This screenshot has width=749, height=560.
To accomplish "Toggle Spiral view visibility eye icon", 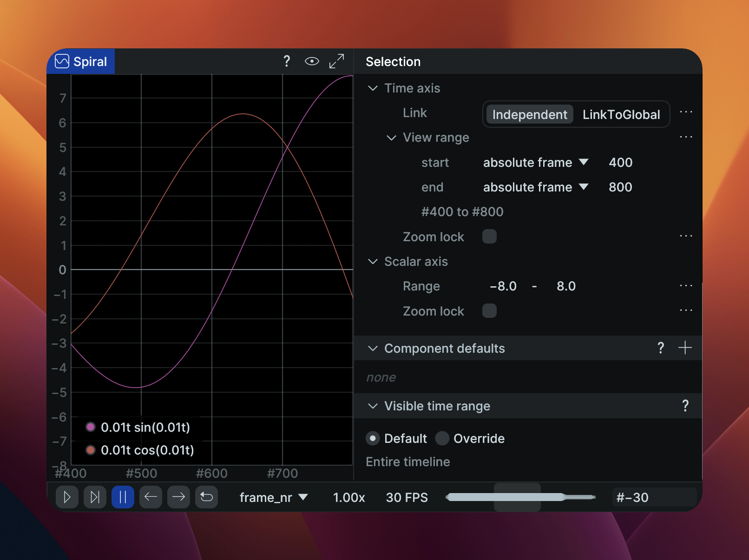I will click(312, 61).
